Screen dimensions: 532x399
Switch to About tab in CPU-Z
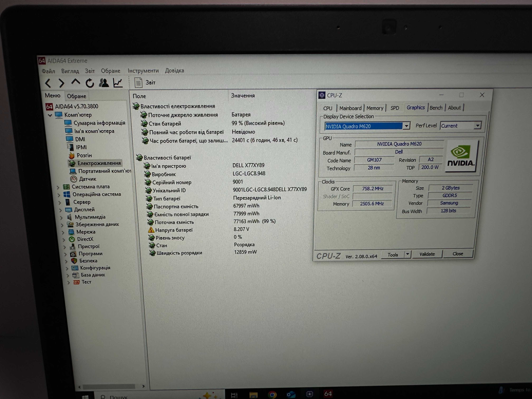pyautogui.click(x=454, y=108)
